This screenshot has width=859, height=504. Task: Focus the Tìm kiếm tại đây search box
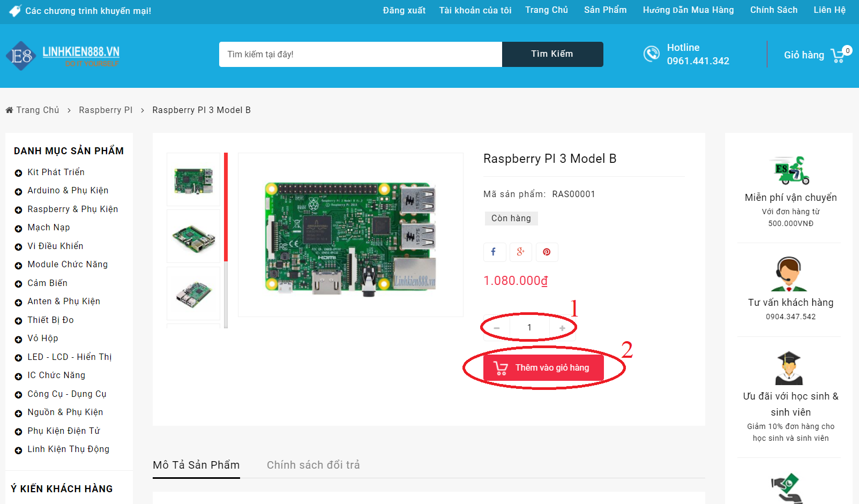[x=361, y=54]
